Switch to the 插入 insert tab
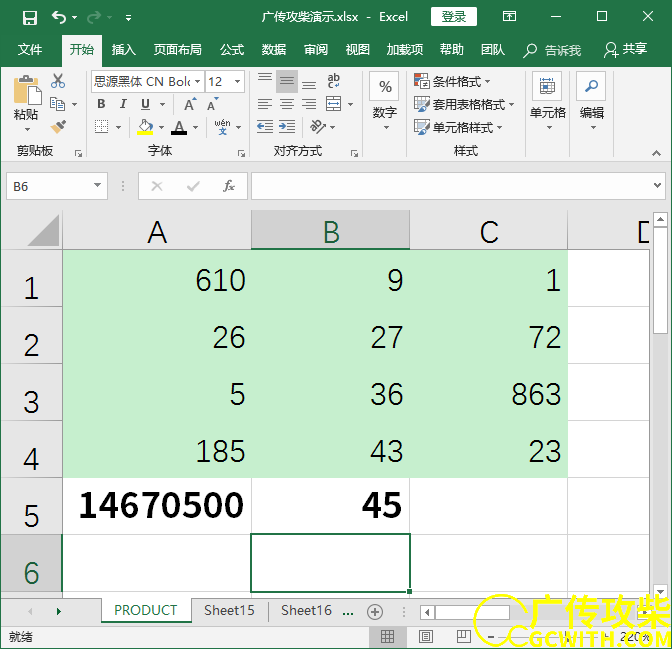This screenshot has width=672, height=649. pyautogui.click(x=123, y=50)
